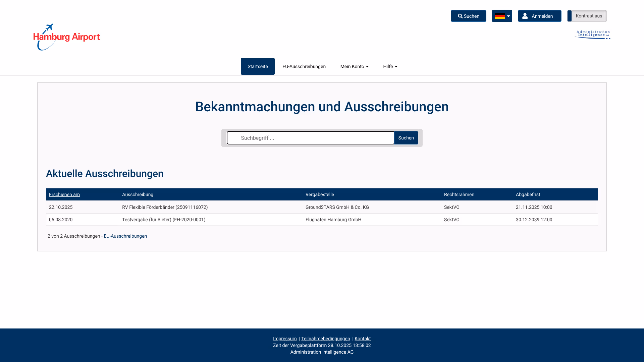Click the Hamburg Airport logo
The width and height of the screenshot is (644, 362).
(x=66, y=37)
